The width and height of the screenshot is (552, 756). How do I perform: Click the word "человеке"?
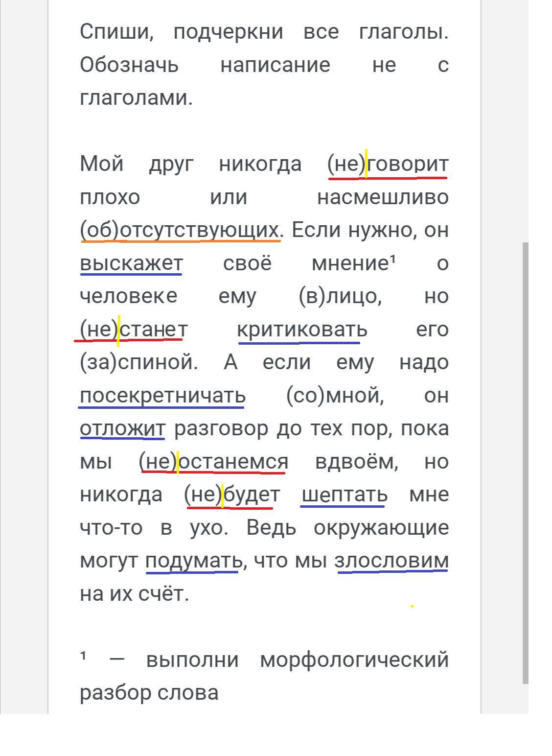129,296
